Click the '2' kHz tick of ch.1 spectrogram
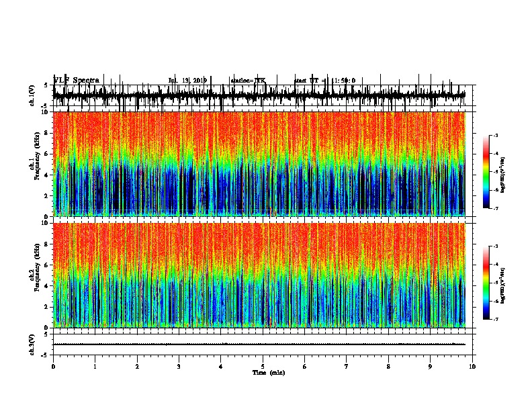The height and width of the screenshot is (411, 532). tap(47, 196)
